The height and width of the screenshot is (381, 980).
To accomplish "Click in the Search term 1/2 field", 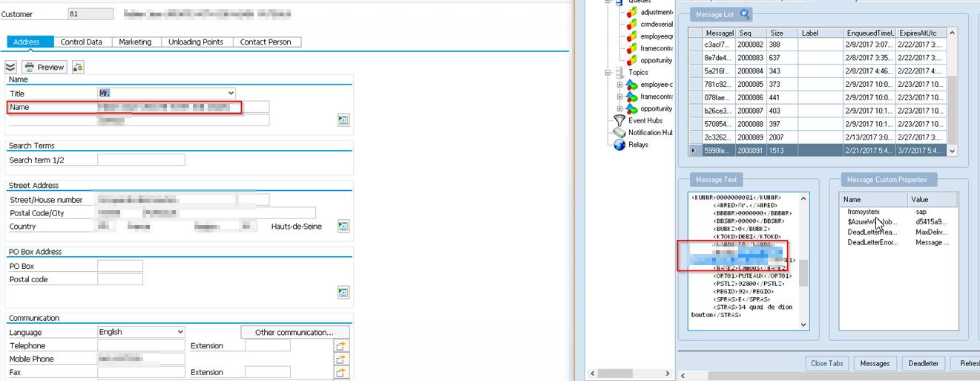I will click(141, 160).
